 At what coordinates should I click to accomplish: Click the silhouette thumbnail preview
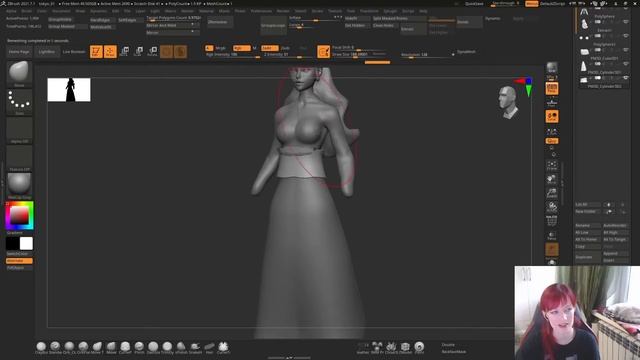tap(69, 90)
